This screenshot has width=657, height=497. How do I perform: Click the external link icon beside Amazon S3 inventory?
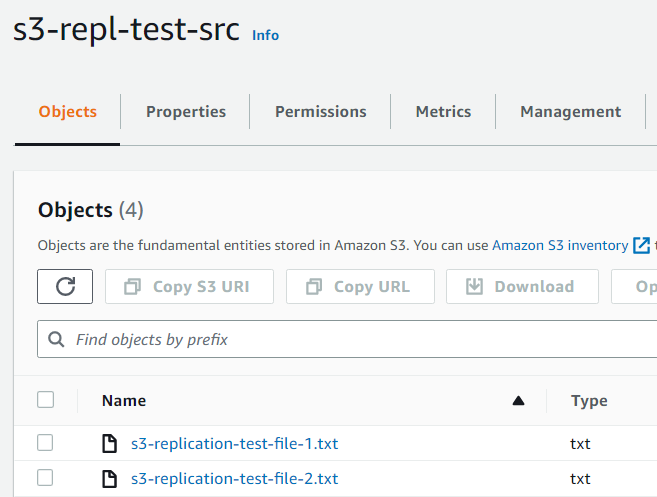(641, 245)
